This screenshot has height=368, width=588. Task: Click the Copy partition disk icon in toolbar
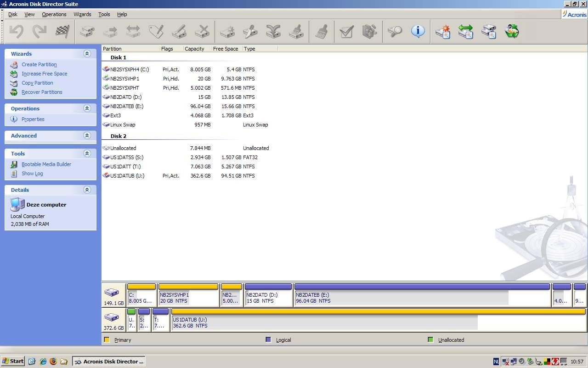(x=87, y=31)
